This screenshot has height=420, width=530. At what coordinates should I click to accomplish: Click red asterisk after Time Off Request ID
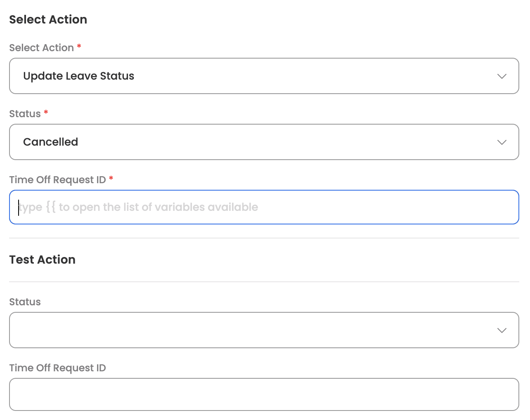(x=111, y=178)
